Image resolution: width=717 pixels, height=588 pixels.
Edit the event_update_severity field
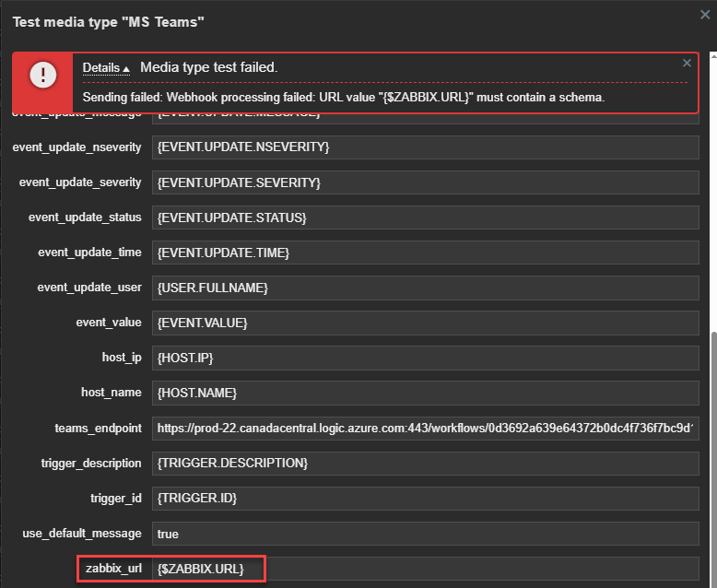(425, 182)
